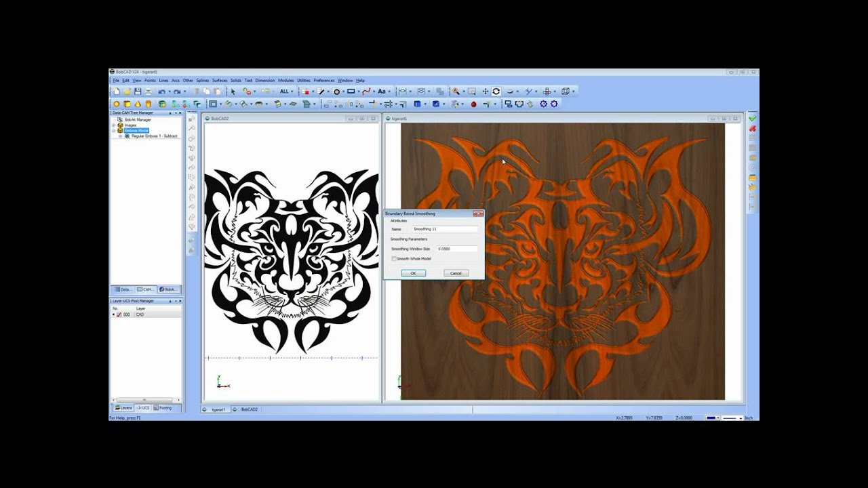
Task: Switch to the tigerart1 document tab
Action: click(x=216, y=409)
